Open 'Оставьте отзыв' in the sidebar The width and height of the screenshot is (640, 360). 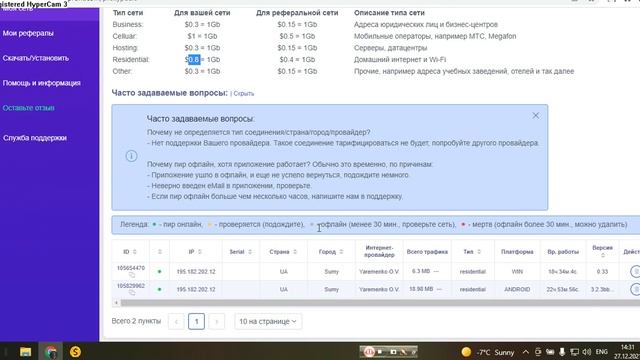[x=28, y=108]
